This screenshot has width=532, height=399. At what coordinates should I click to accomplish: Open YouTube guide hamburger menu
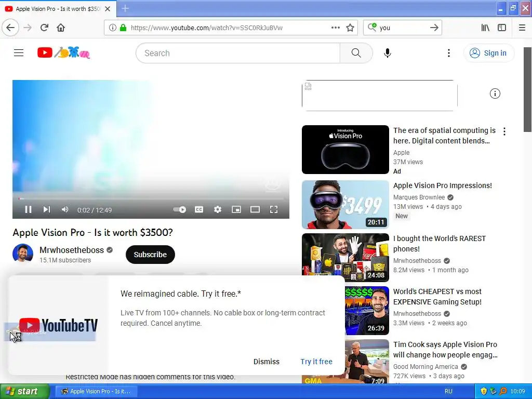tap(19, 53)
